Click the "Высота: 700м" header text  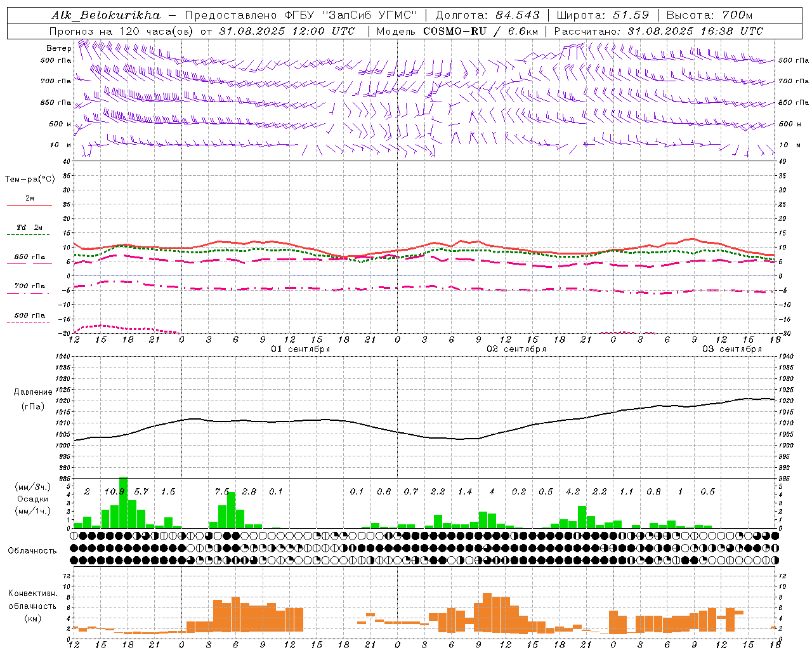pyautogui.click(x=709, y=15)
